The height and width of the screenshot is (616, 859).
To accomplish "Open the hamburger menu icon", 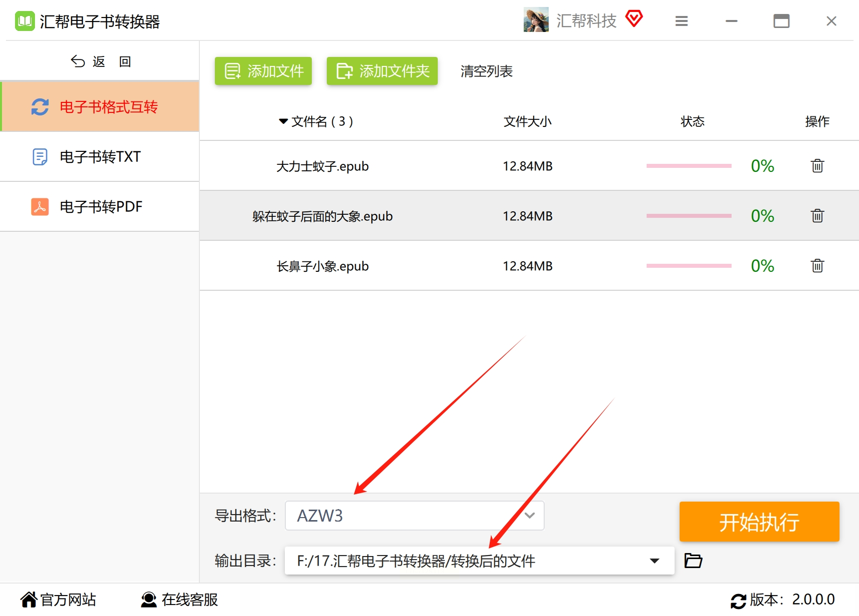I will [682, 21].
